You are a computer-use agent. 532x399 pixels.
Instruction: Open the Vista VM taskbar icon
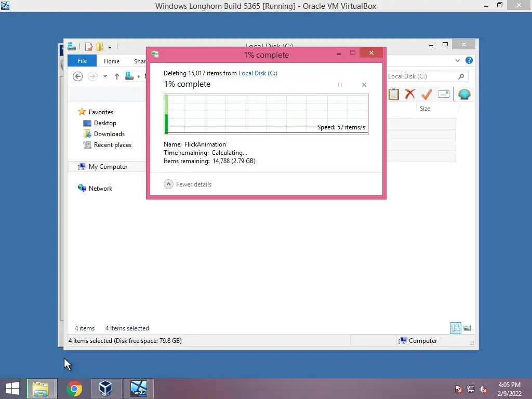tap(139, 389)
